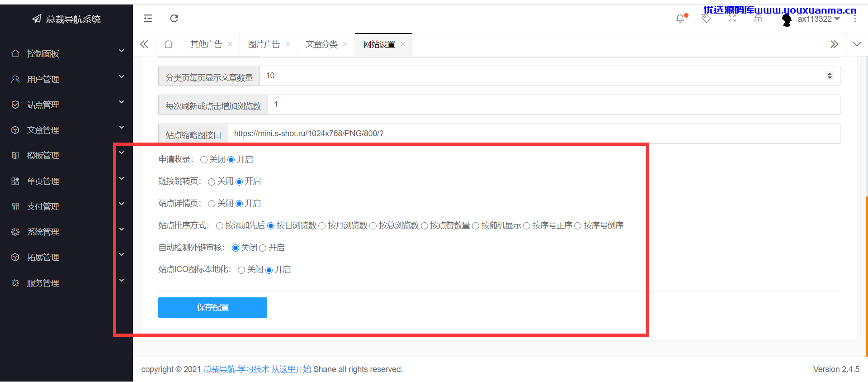Viewport: 868px width, 382px height.
Task: Toggle fullscreen mode icon
Action: 732,19
